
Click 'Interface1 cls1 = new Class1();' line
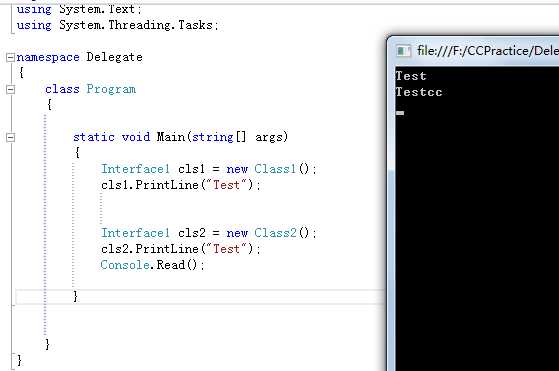(209, 169)
